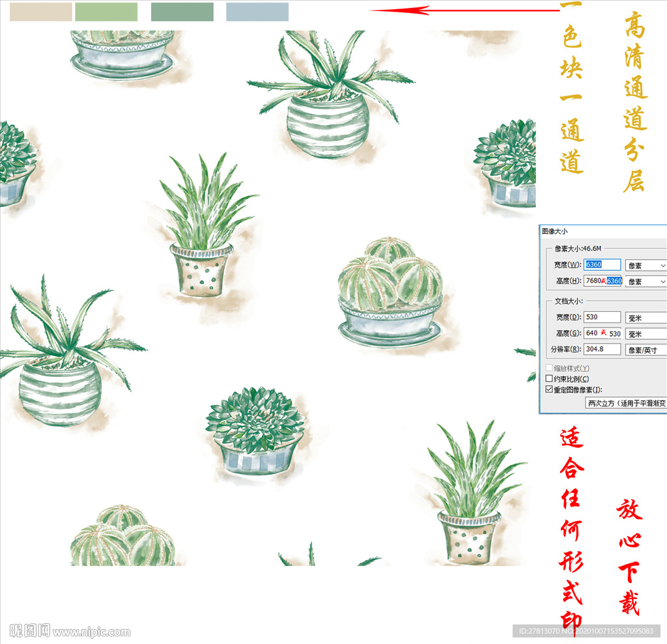Open the 宽度(D) 毫米 unit dropdown

click(x=646, y=317)
